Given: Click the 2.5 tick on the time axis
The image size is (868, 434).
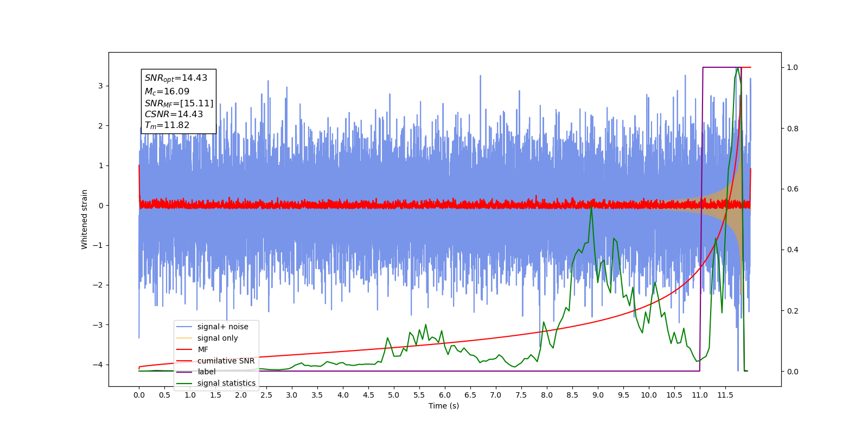Looking at the screenshot, I should (266, 395).
